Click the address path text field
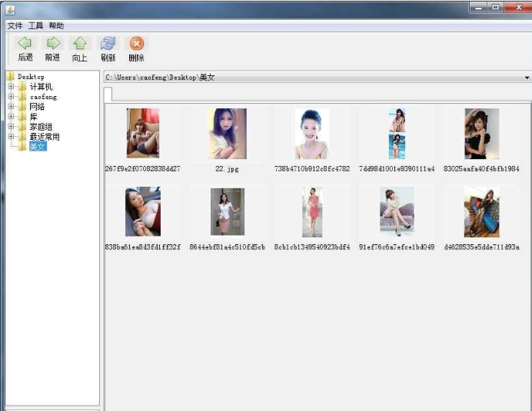The width and height of the screenshot is (532, 411). tap(308, 78)
